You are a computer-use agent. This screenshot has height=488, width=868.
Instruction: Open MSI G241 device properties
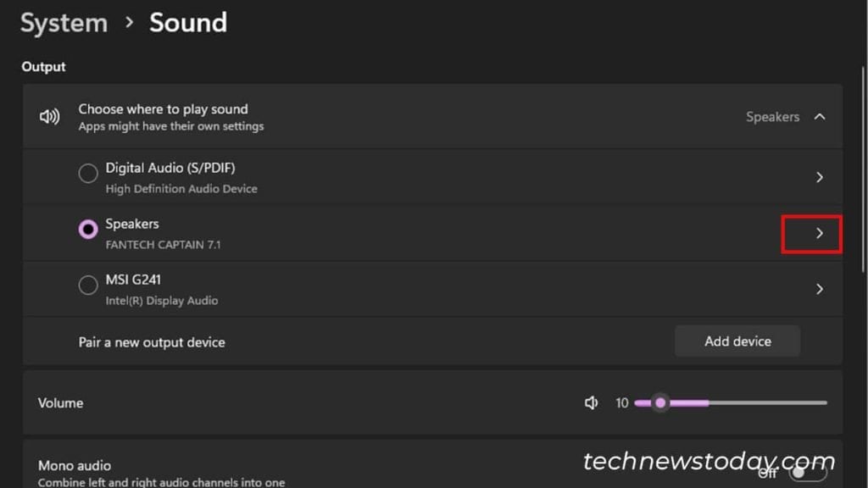(819, 289)
